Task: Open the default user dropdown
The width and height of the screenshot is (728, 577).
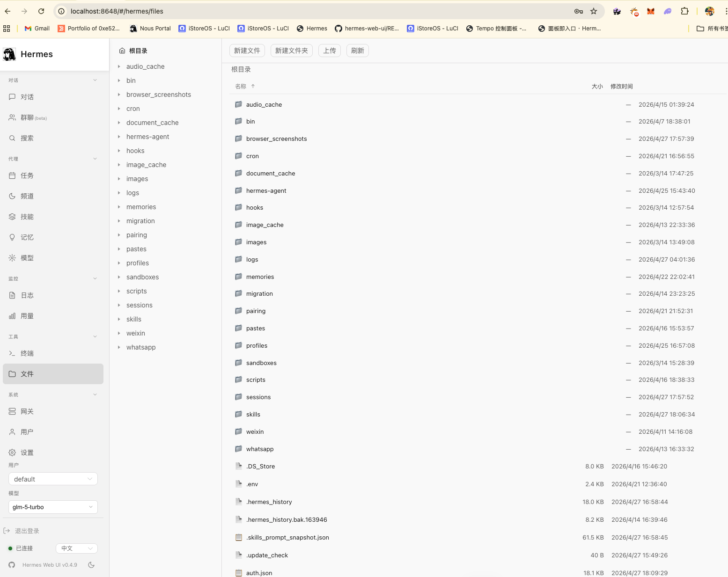Action: pos(53,479)
